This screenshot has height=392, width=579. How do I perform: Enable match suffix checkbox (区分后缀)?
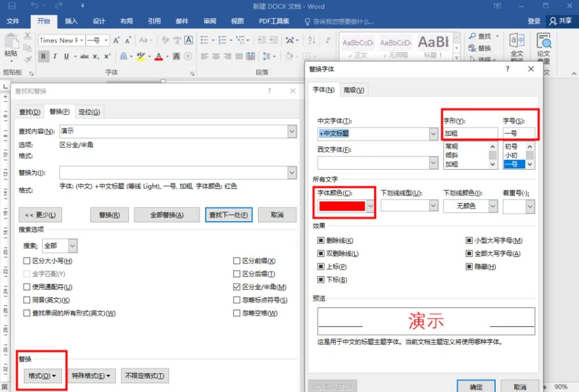236,274
